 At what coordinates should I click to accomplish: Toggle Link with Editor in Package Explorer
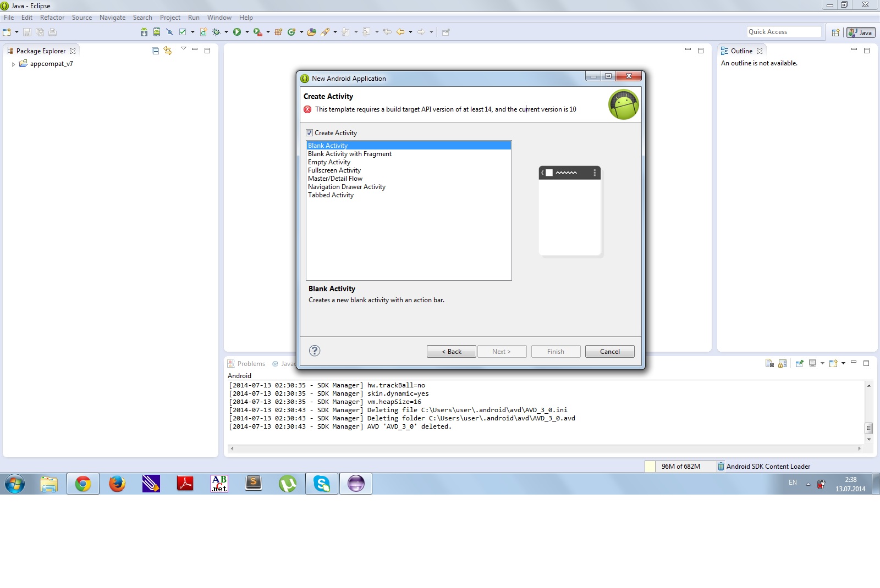point(168,51)
